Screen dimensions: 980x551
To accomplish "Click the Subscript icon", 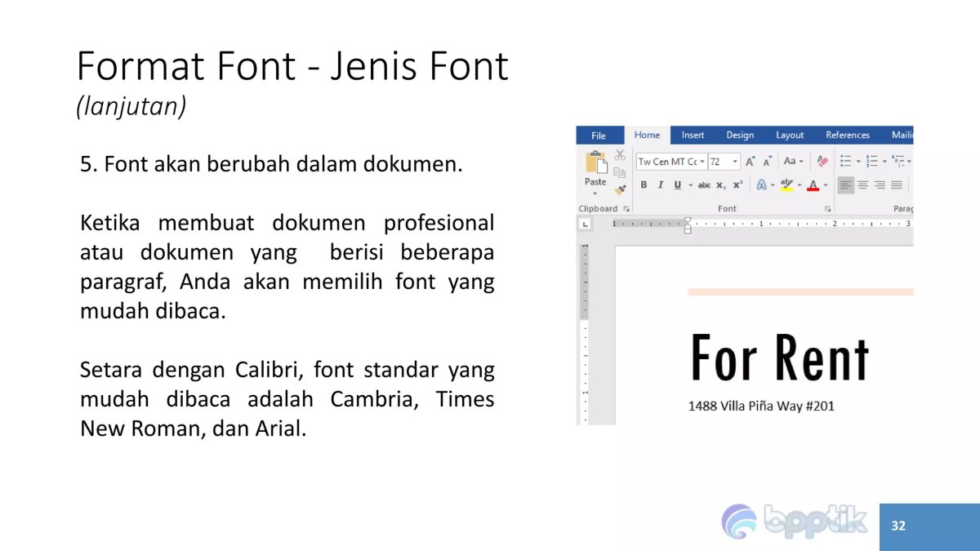I will (x=720, y=184).
